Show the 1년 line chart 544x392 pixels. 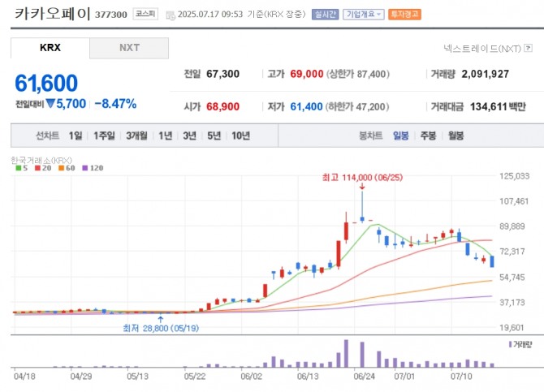[166, 136]
